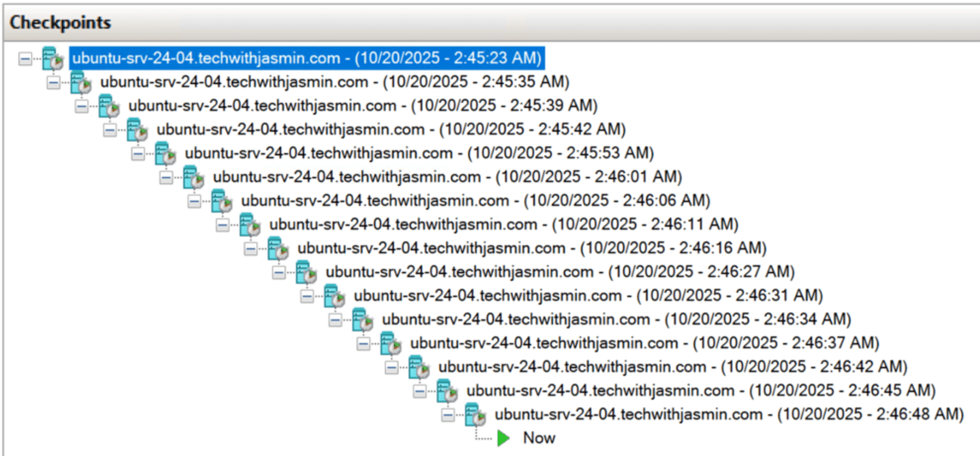Collapse the 2:45:23 AM root checkpoint
Screen dimensions: 980x456
[x=25, y=59]
